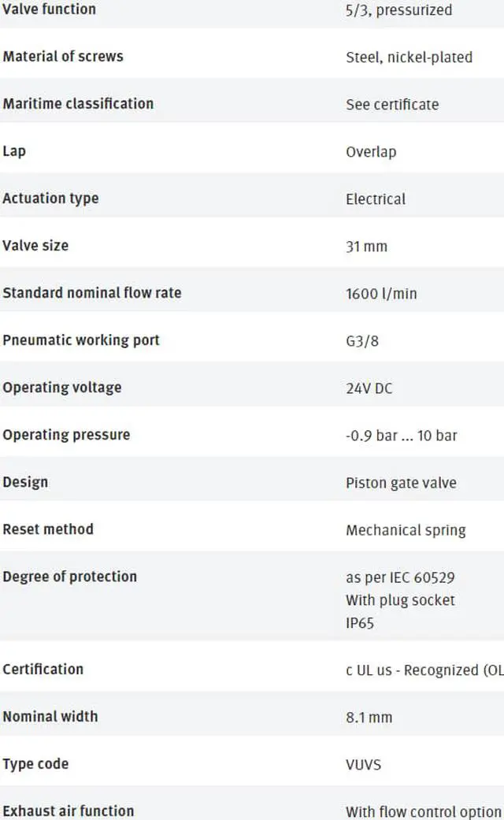This screenshot has width=504, height=820.
Task: Click the 'With flow control option' exhaust value
Action: 424,811
